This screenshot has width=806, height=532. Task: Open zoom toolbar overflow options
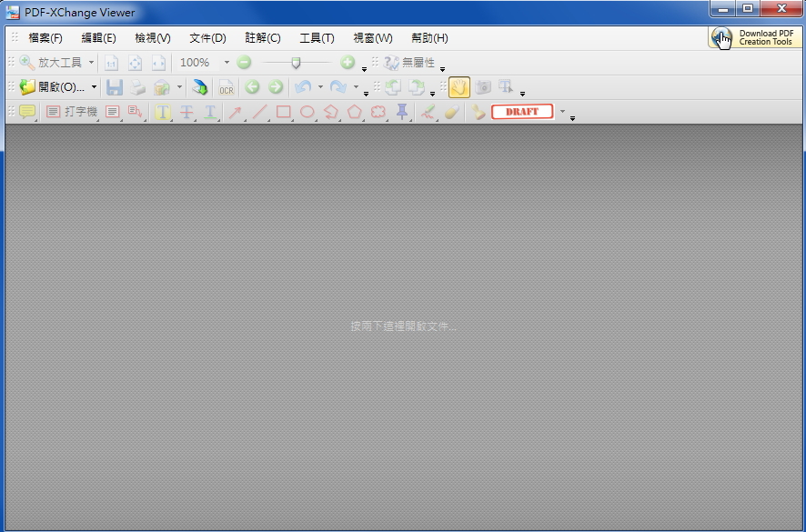[364, 69]
